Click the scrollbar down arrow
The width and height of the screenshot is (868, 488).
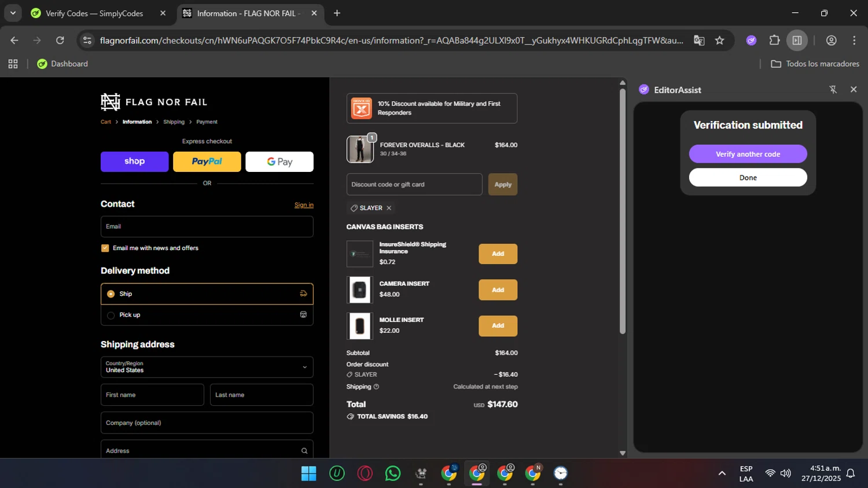(x=623, y=453)
